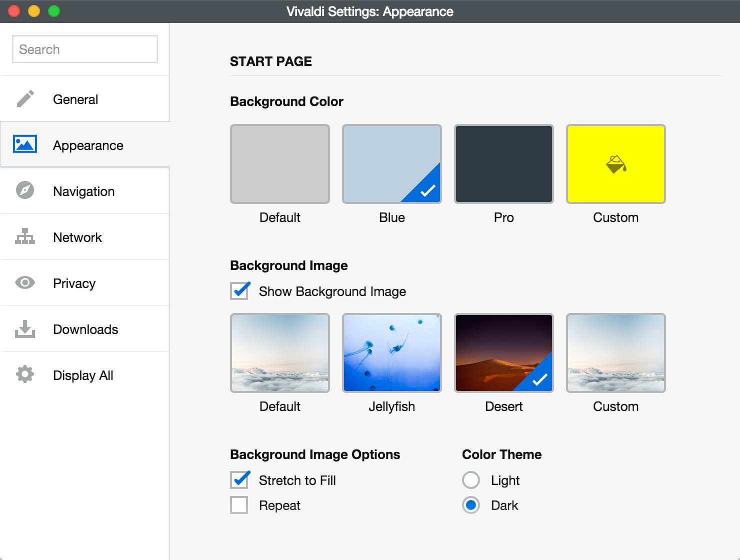Click the Color Theme heading
Screen dimensions: 740x560
tap(502, 454)
